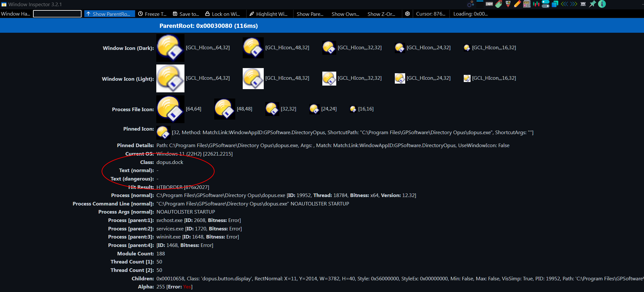The height and width of the screenshot is (292, 644).
Task: Click the dark window icon labeled 16,32
Action: click(x=467, y=48)
